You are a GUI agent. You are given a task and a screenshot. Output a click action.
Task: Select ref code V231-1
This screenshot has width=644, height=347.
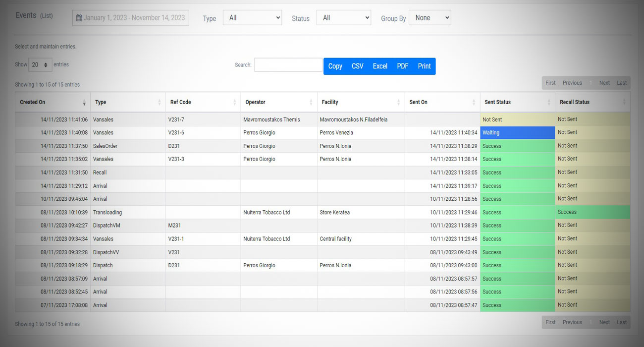point(176,239)
